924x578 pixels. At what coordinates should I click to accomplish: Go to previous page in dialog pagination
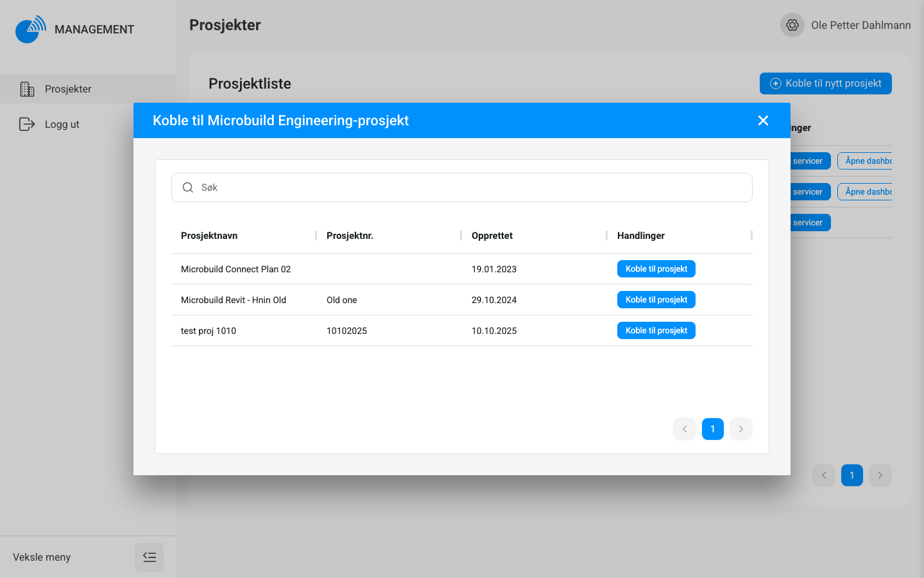(x=685, y=429)
